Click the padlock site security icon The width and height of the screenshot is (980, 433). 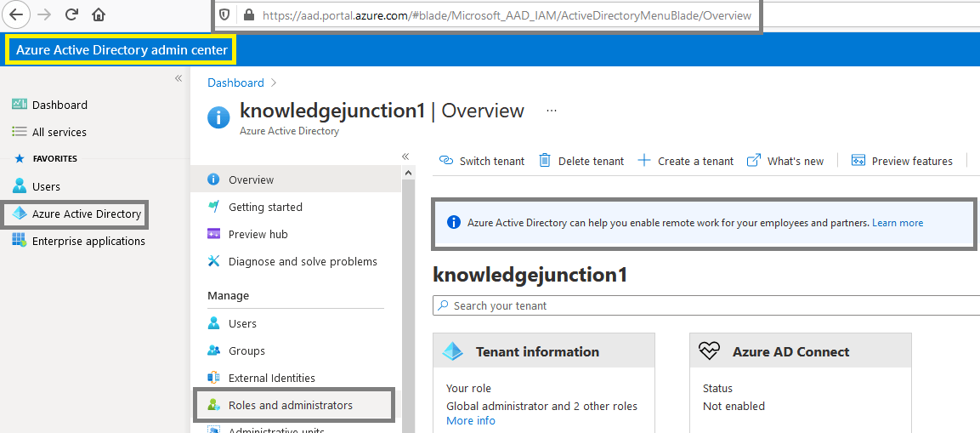[249, 15]
